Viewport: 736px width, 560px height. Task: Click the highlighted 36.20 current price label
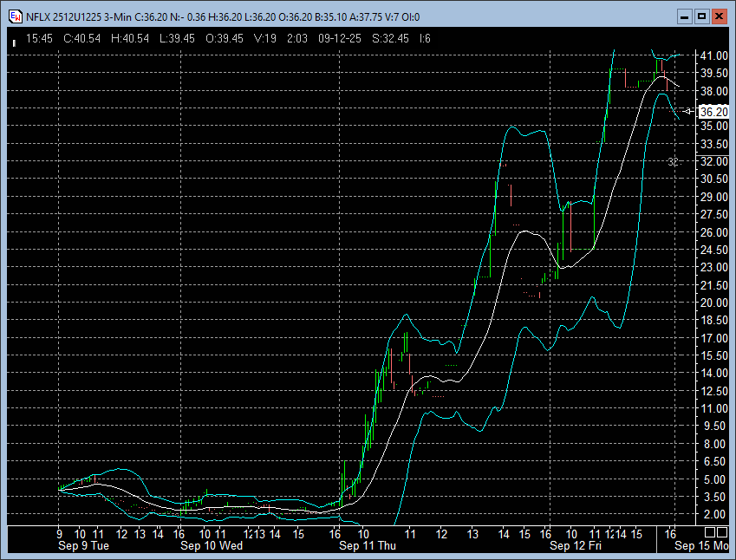(713, 112)
